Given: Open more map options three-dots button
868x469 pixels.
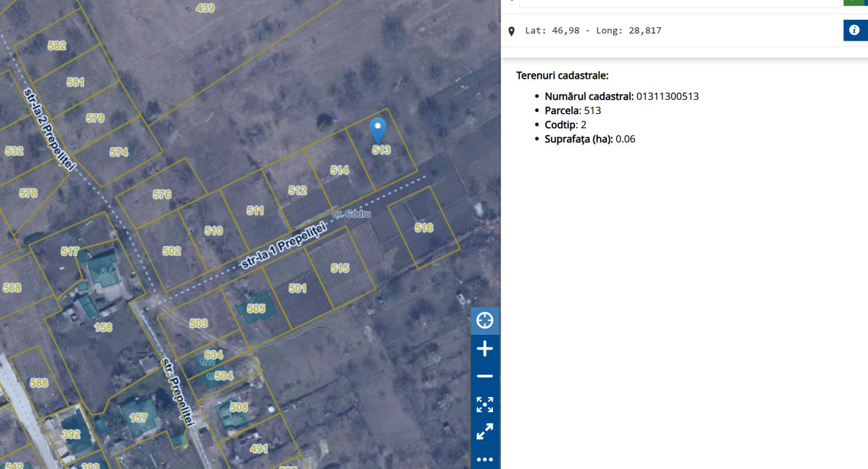Looking at the screenshot, I should (x=485, y=459).
